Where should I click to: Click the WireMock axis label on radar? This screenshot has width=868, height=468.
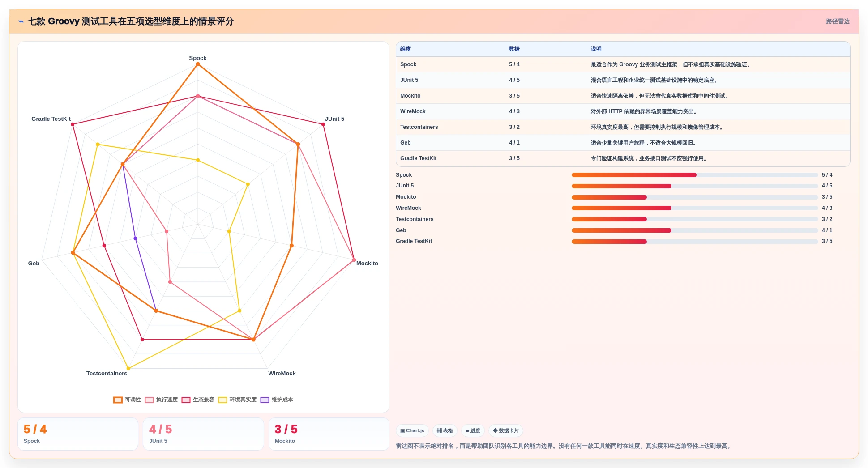coord(282,374)
